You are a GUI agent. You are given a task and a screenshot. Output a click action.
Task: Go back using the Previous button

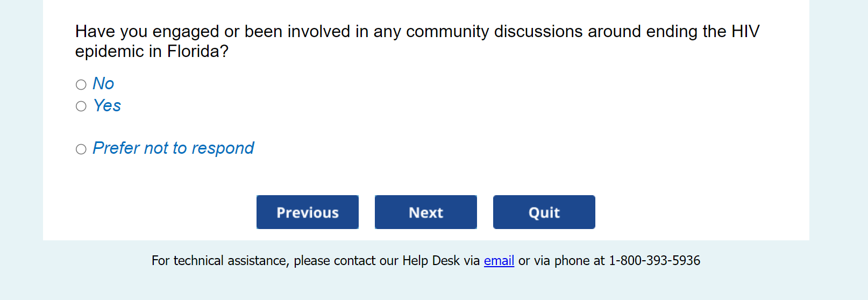pyautogui.click(x=308, y=212)
